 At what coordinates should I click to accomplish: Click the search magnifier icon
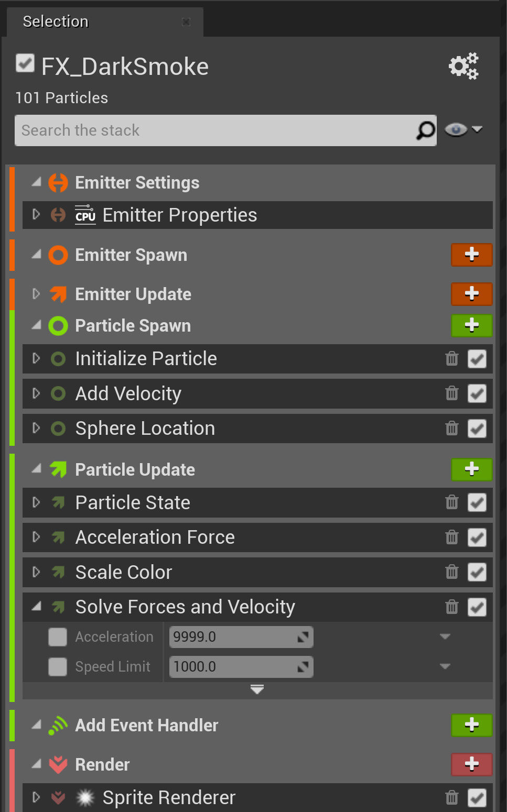(425, 130)
